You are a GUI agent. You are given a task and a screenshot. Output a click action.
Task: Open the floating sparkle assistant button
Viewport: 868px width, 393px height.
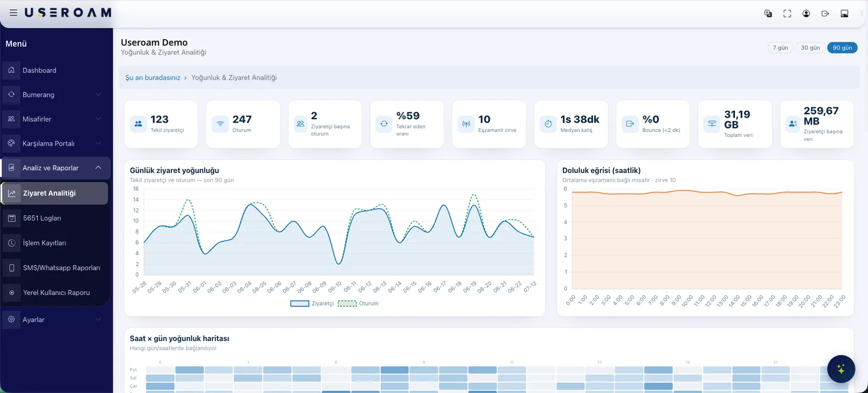pos(841,369)
